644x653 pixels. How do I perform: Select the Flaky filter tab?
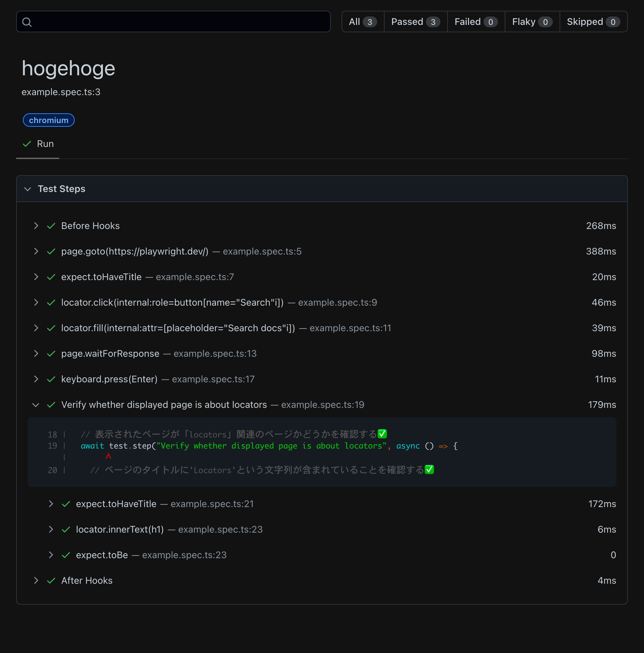531,21
